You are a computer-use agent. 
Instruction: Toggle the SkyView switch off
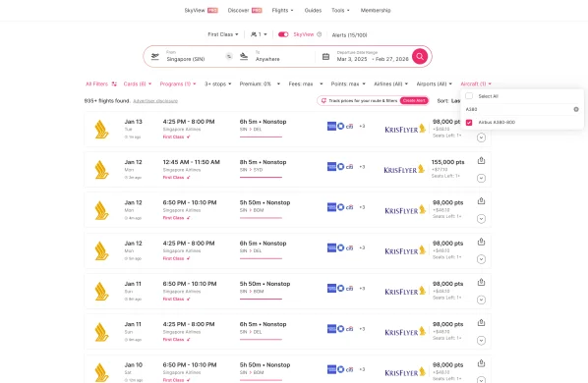283,34
